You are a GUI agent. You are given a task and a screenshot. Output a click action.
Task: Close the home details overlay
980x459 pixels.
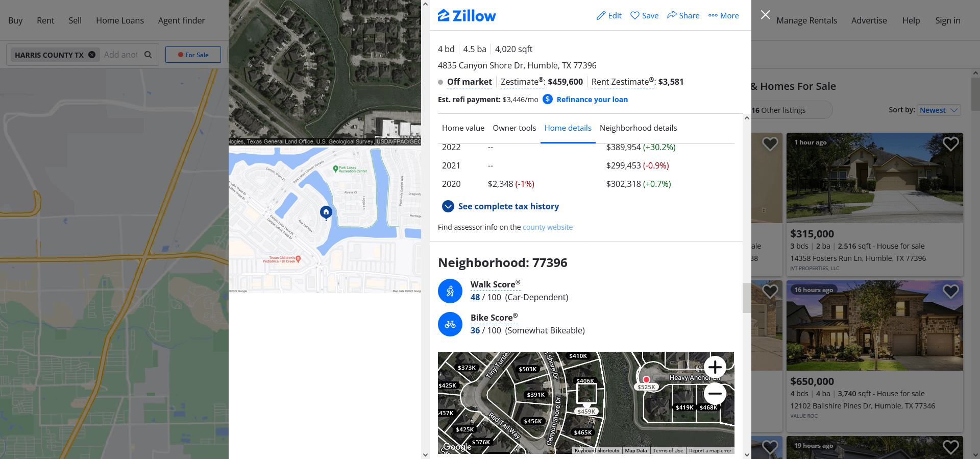765,15
